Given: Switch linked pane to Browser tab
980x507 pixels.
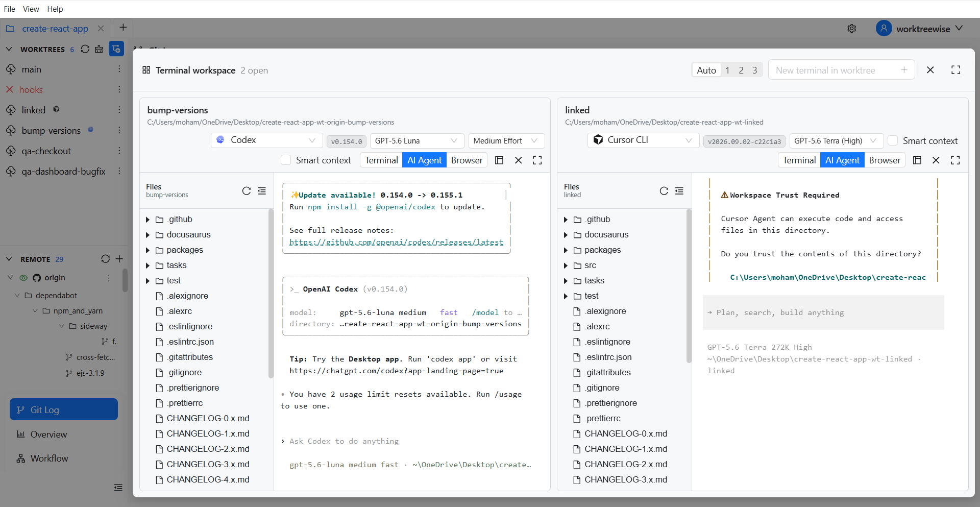Looking at the screenshot, I should point(885,160).
